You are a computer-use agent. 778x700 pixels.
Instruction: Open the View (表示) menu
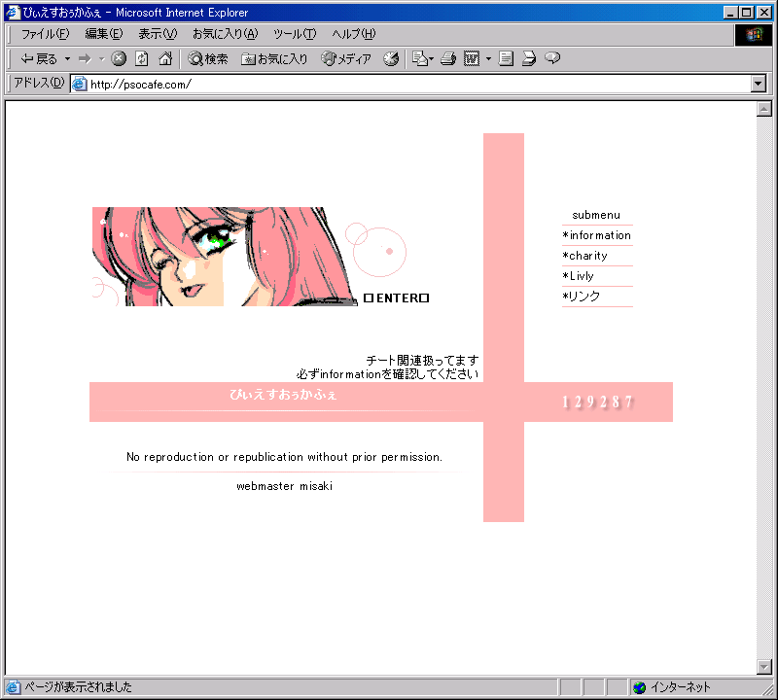(x=158, y=34)
